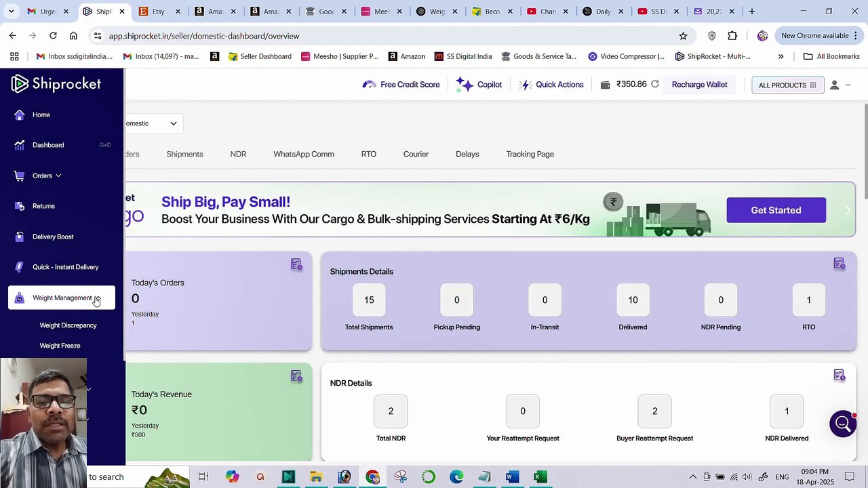
Task: Open Meesho Supplier bookmark
Action: coord(339,56)
